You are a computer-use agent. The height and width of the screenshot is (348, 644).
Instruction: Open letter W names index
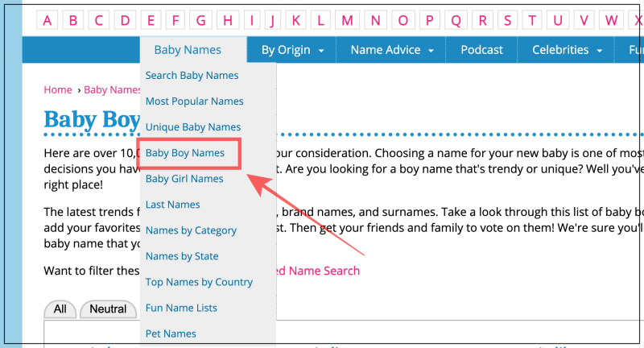click(x=611, y=20)
